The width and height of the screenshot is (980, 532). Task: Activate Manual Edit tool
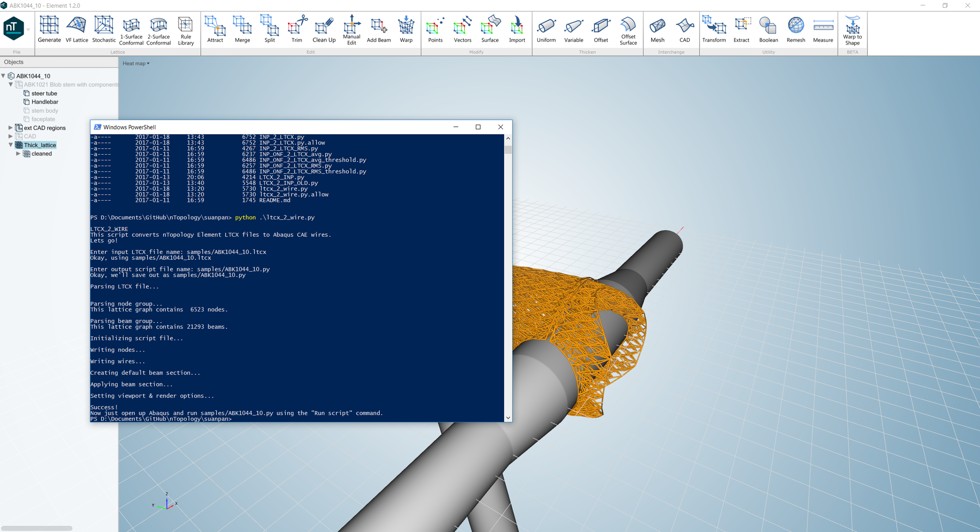(x=352, y=31)
